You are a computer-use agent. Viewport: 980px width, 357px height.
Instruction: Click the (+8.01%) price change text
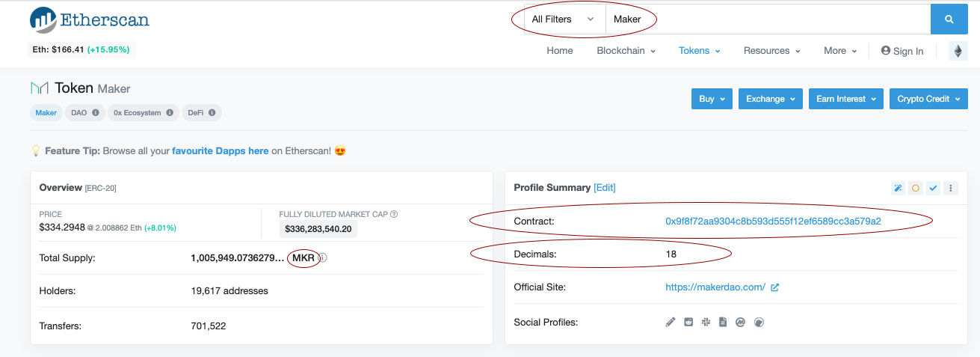coord(160,228)
